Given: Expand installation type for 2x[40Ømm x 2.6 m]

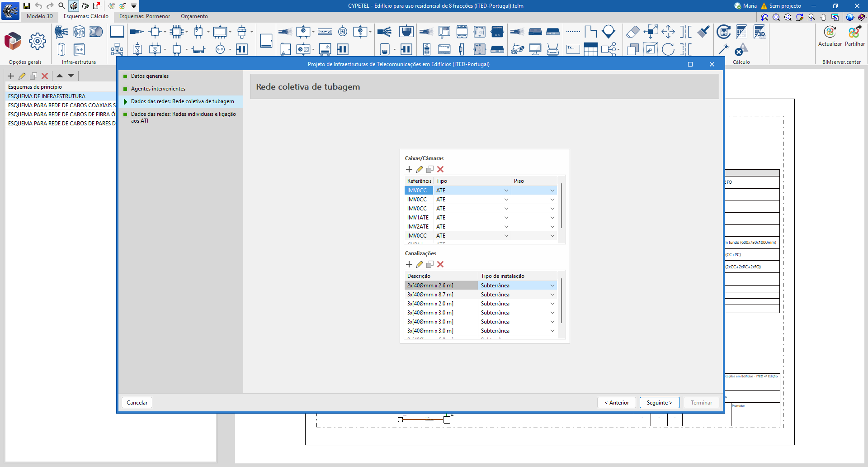Looking at the screenshot, I should tap(552, 286).
